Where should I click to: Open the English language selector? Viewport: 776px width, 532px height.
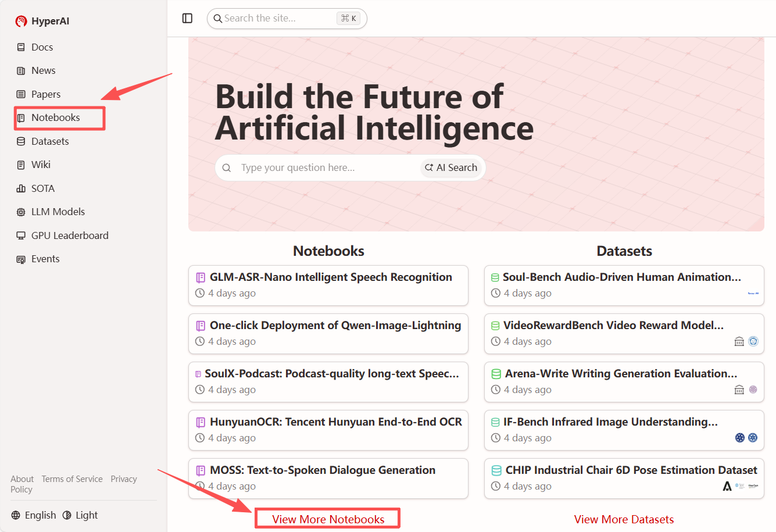(x=34, y=515)
